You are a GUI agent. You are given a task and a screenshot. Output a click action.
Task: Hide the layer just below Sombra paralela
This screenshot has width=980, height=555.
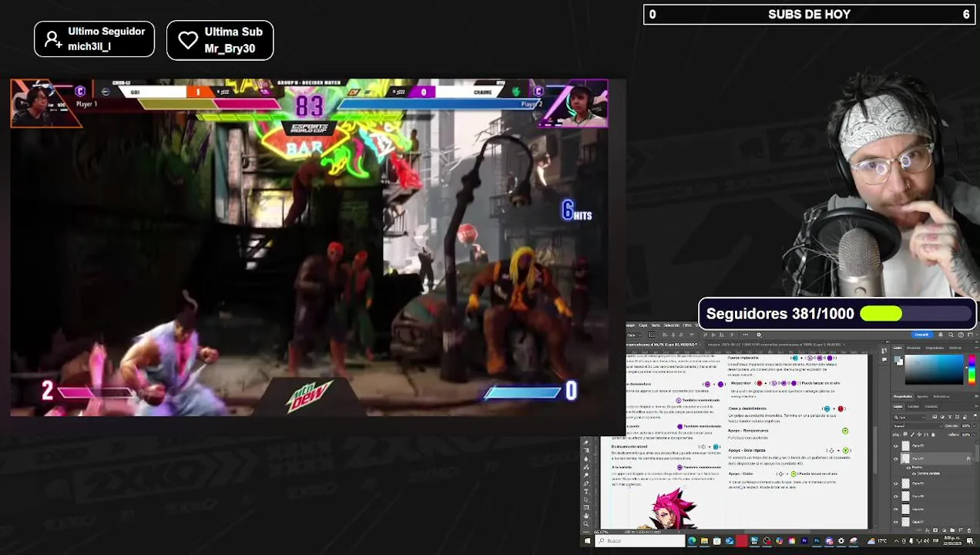(895, 483)
